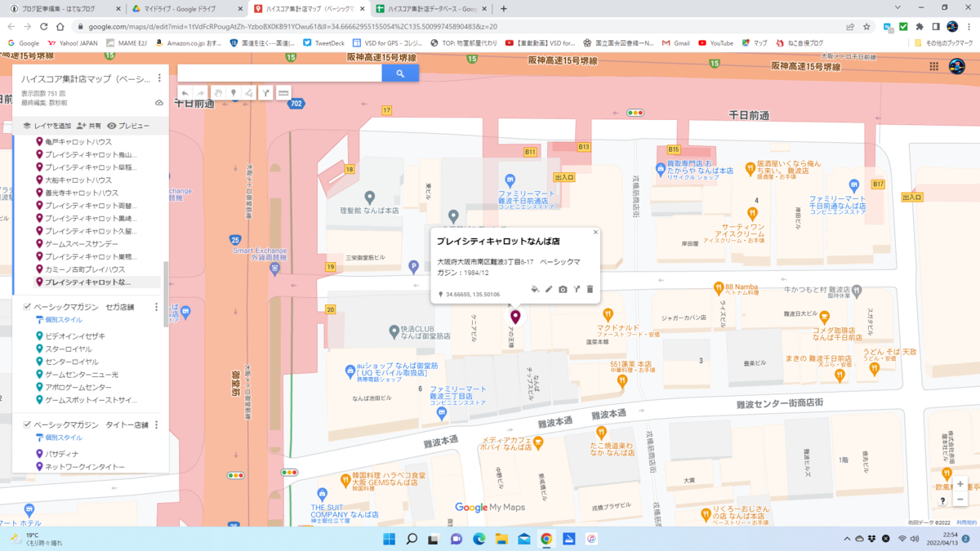Select the hand pan tool
This screenshot has width=980, height=551.
point(218,93)
